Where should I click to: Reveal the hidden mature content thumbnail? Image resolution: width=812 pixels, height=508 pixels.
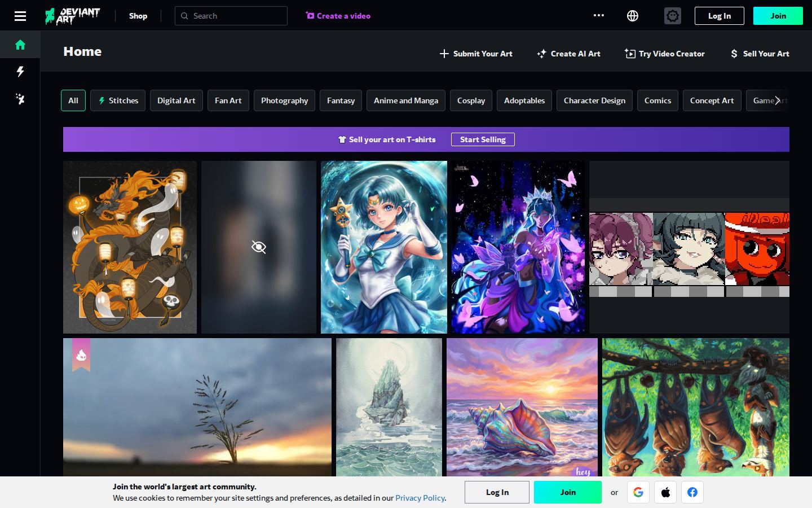259,247
